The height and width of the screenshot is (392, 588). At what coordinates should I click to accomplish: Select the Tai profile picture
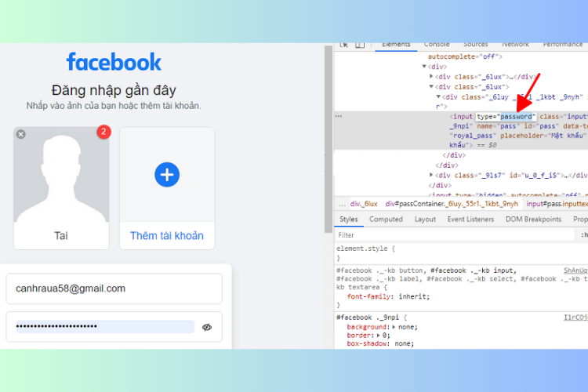pos(61,175)
